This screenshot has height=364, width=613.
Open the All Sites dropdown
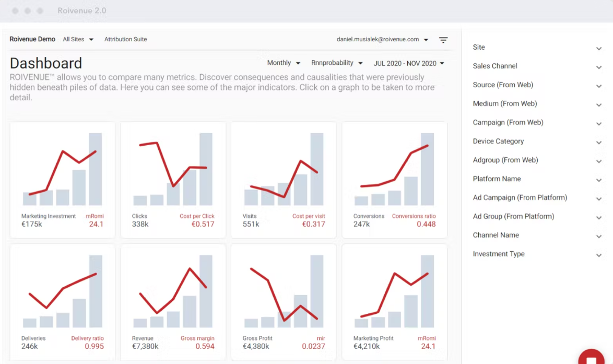[78, 39]
